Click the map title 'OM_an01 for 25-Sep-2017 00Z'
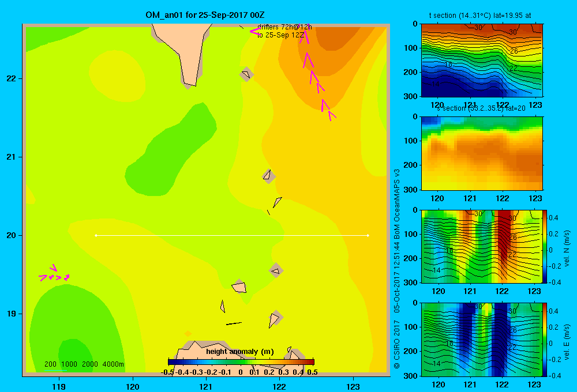 pos(205,15)
